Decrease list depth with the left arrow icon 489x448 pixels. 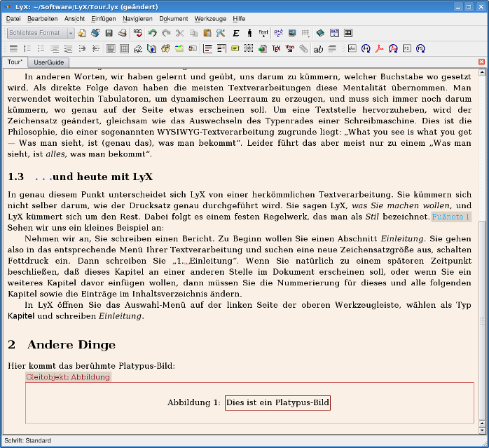(96, 48)
